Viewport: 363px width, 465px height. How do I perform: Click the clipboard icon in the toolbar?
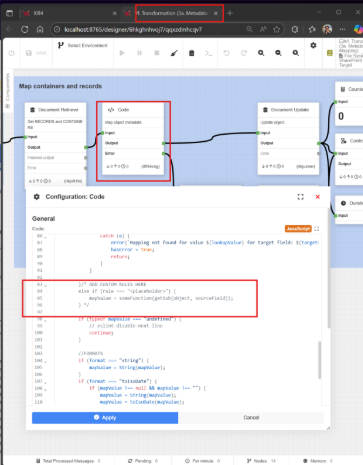[192, 53]
